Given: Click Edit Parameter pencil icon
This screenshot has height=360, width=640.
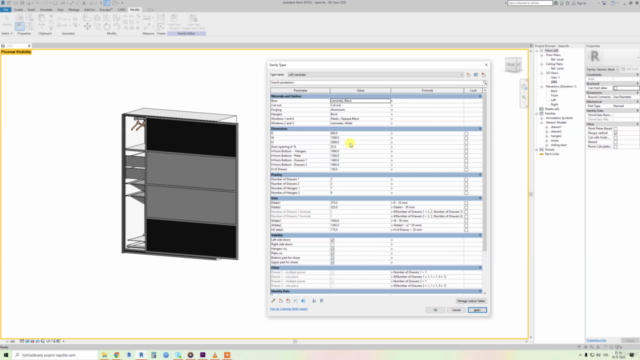Looking at the screenshot, I should pyautogui.click(x=273, y=301).
